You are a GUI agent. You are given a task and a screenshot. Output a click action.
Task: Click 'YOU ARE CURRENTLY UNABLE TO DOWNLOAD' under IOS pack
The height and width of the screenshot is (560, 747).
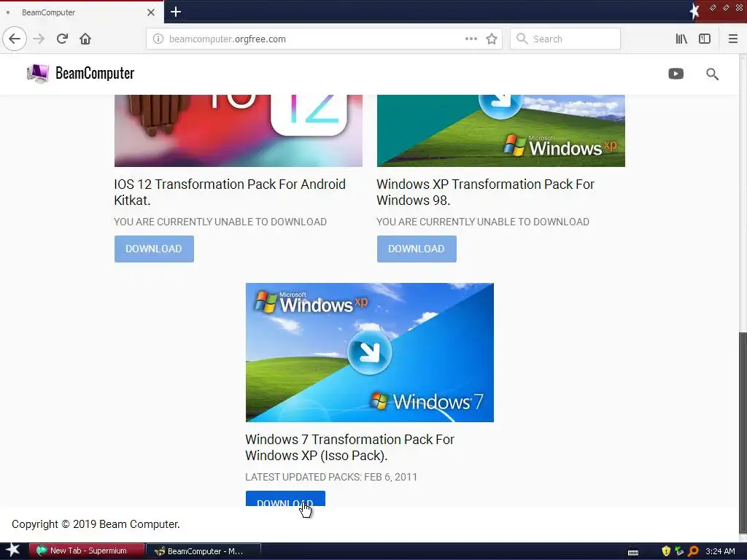coord(220,222)
